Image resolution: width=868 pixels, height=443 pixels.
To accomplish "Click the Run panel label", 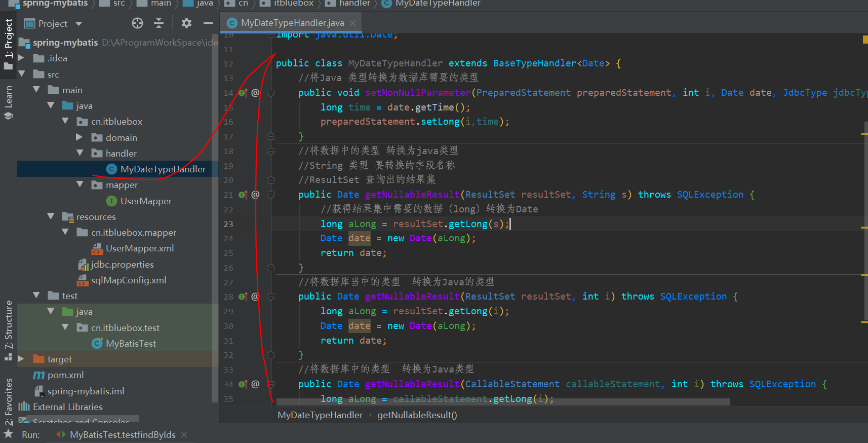I will click(30, 435).
